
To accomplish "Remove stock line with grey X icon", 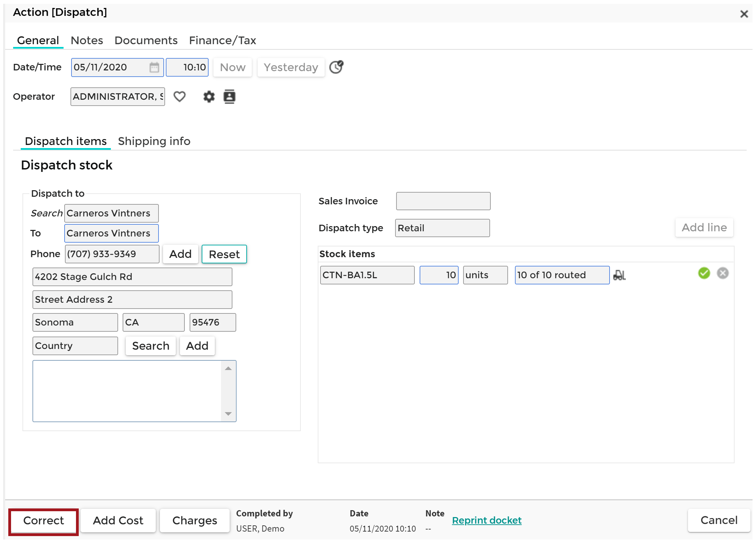I will (x=722, y=273).
